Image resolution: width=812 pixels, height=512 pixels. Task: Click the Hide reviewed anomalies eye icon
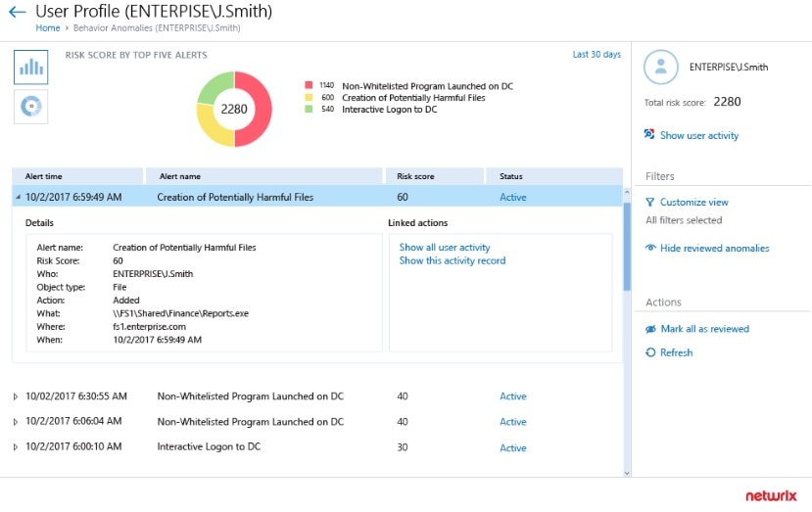click(x=650, y=248)
